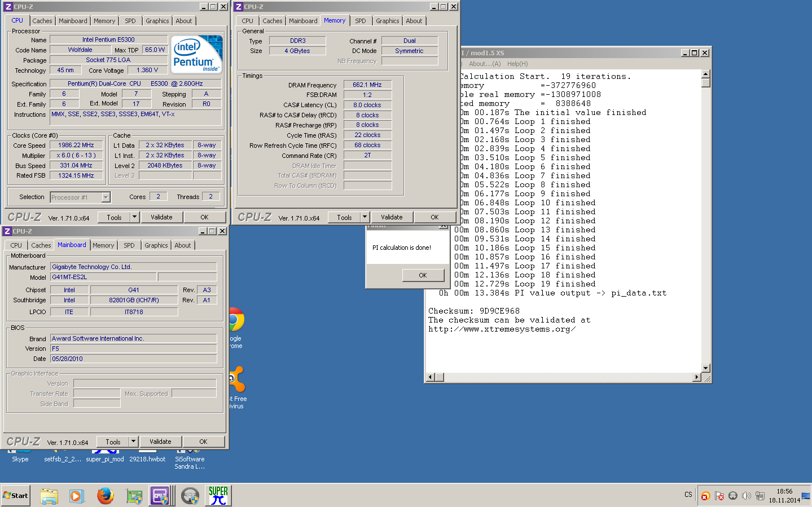Viewport: 812px width, 507px height.
Task: Click the BIOS date field 05/28/2010
Action: (x=134, y=359)
